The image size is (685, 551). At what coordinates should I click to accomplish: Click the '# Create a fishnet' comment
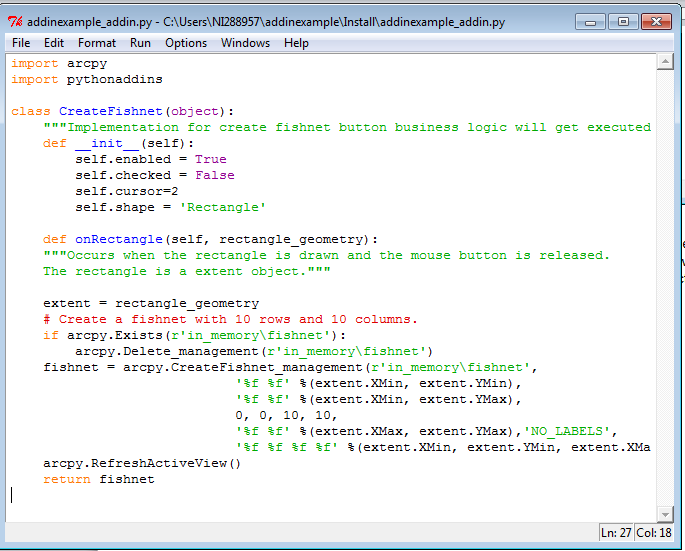[x=230, y=319]
